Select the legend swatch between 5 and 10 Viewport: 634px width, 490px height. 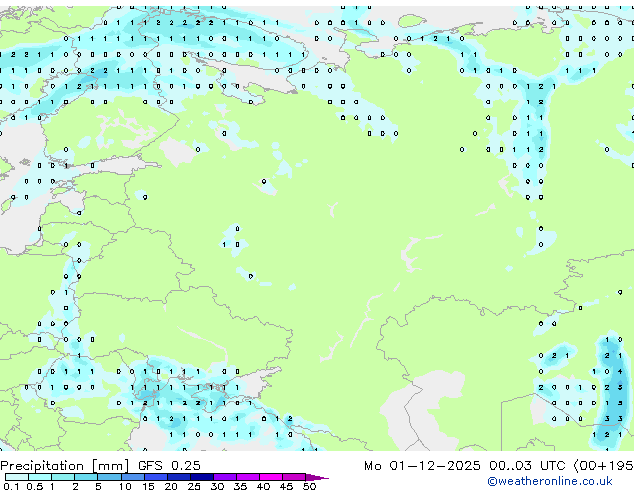coord(109,477)
